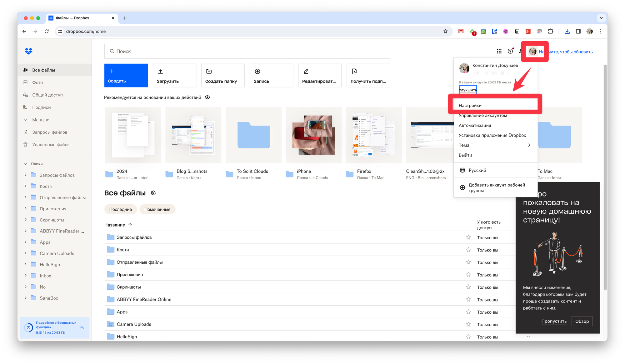The image size is (625, 364).
Task: Click the help question mark icon
Action: (510, 51)
